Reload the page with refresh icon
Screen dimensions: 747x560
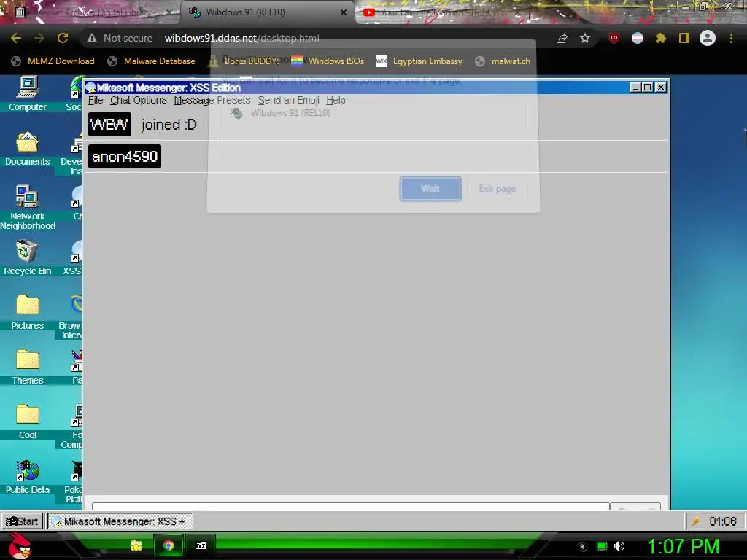(63, 38)
